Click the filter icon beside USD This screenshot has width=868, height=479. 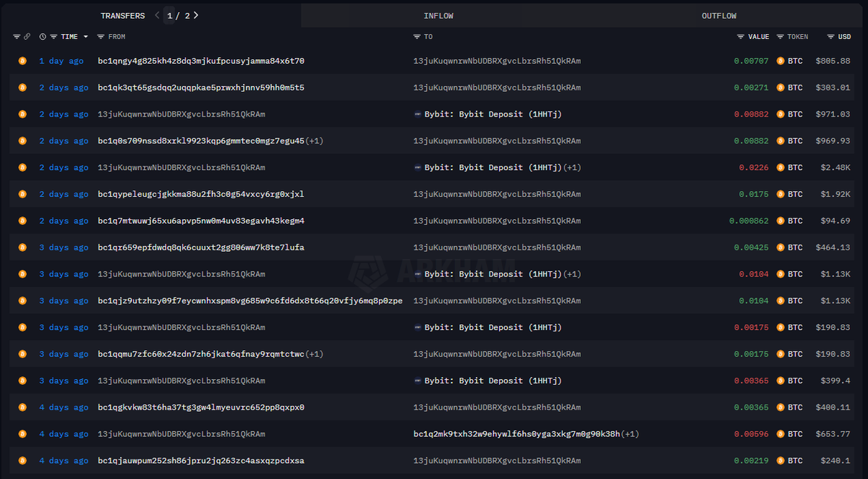(830, 36)
